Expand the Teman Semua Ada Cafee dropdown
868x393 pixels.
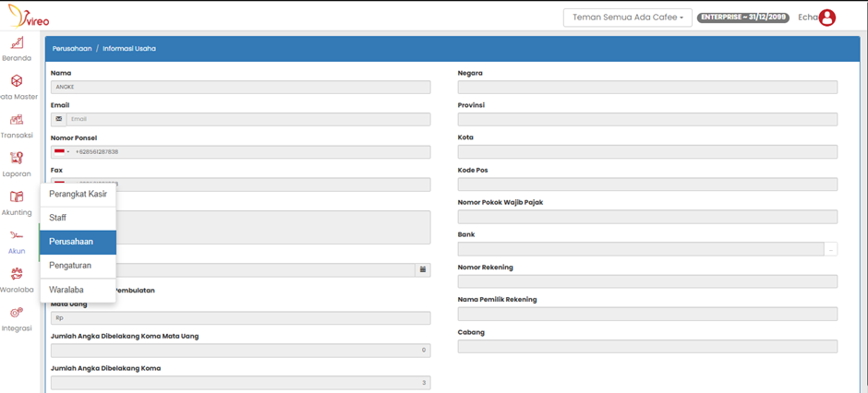[x=628, y=18]
